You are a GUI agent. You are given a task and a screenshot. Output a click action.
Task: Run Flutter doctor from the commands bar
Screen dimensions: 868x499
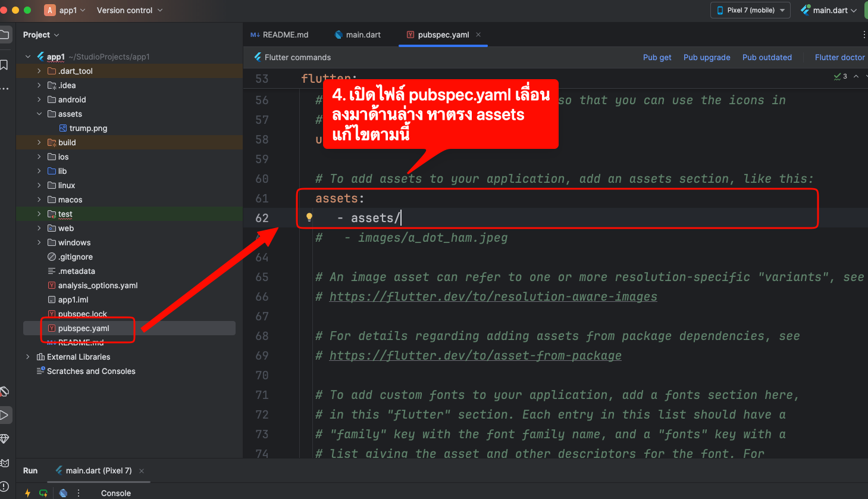[x=839, y=57]
